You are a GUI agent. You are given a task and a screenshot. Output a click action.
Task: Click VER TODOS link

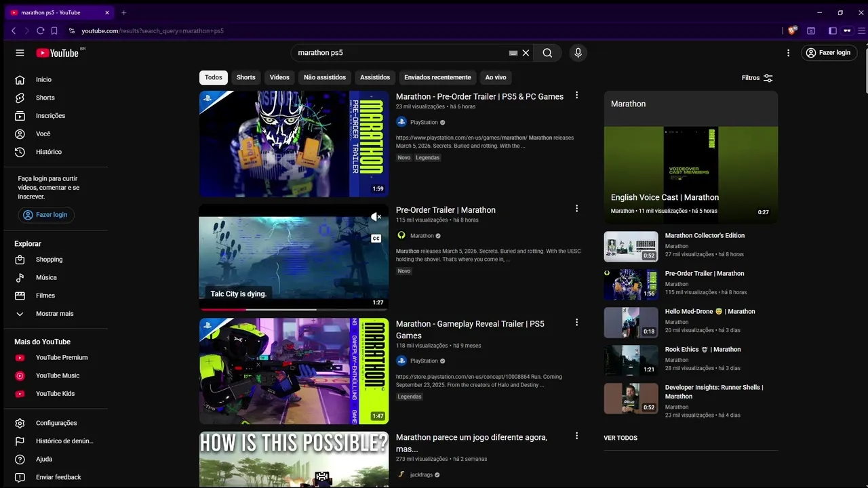(620, 438)
